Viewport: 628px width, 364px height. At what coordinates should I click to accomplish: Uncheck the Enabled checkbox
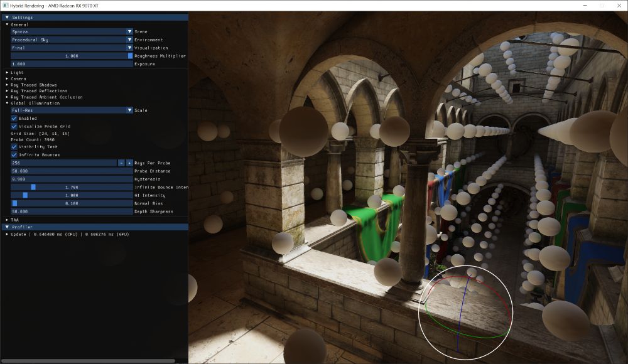coord(14,119)
